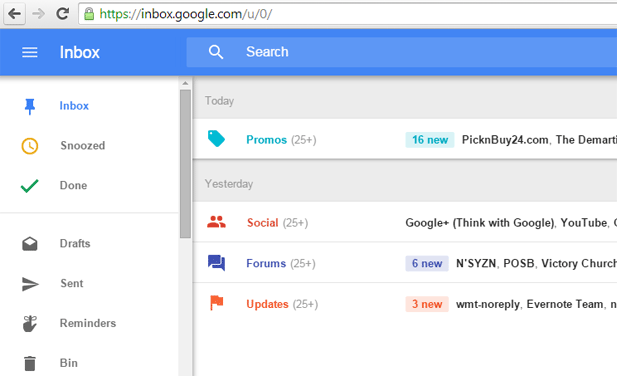Click the Snoozed clock icon

30,146
